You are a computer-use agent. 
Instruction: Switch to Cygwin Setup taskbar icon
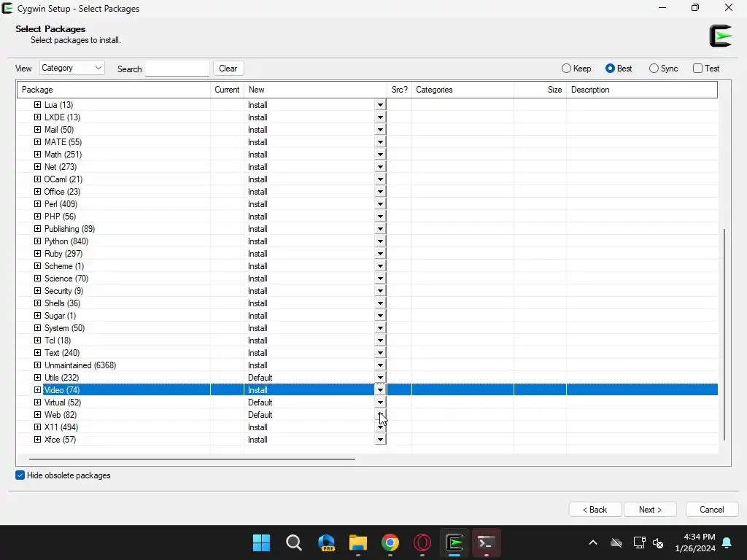454,542
